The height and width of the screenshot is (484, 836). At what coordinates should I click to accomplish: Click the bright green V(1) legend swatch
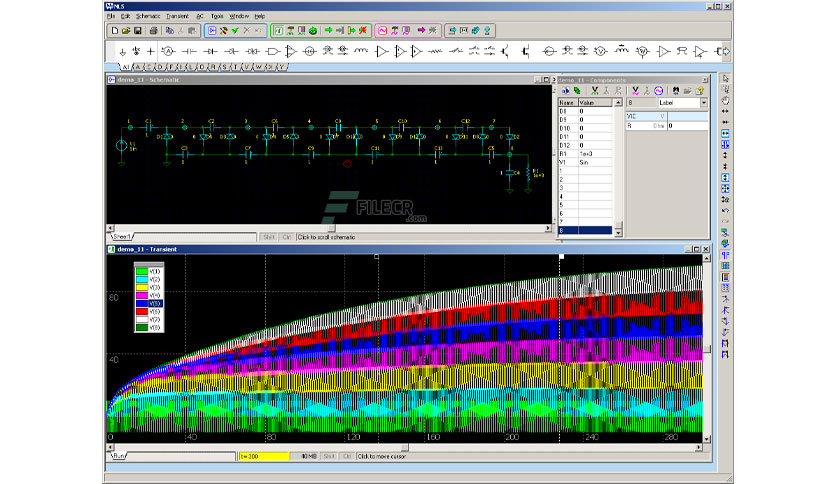(142, 271)
